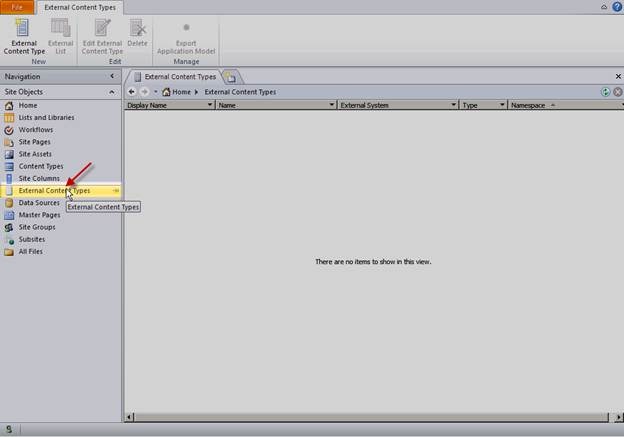Expand the breadcrumb arrow after Home
Screen dimensions: 624x437
click(x=196, y=92)
